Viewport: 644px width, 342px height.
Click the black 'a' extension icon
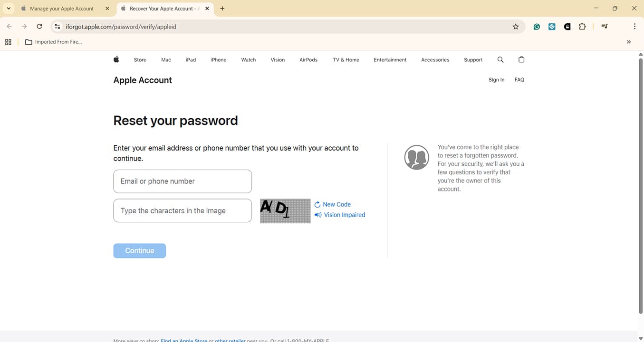[567, 27]
